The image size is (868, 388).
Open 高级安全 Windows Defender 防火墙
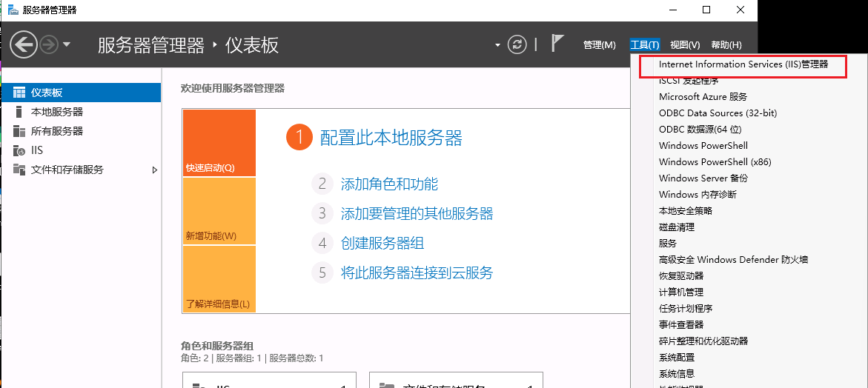(x=734, y=259)
